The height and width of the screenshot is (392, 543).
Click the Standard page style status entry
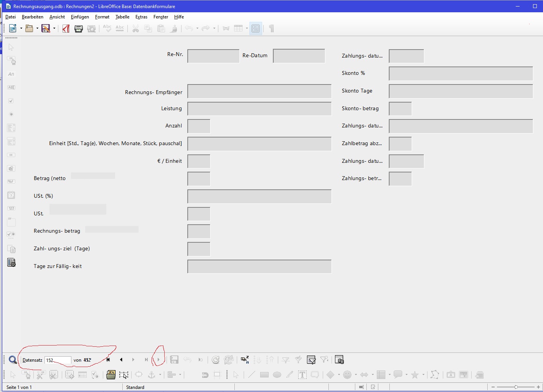coord(135,387)
